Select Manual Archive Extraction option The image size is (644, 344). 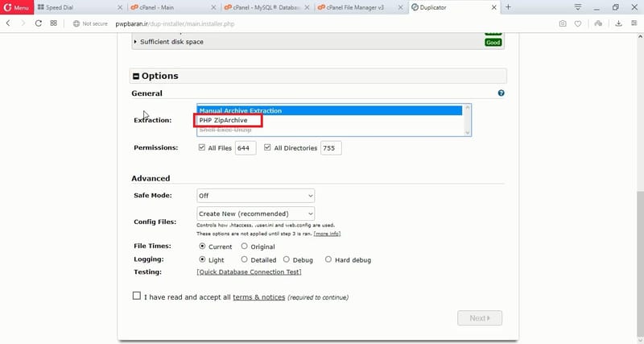point(329,110)
